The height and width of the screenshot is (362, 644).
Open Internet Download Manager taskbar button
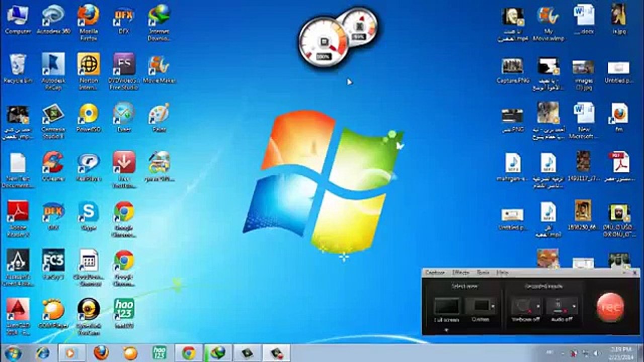[x=217, y=353]
